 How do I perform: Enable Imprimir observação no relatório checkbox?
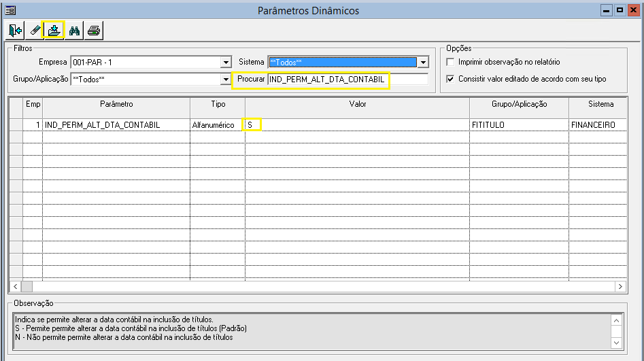point(451,62)
